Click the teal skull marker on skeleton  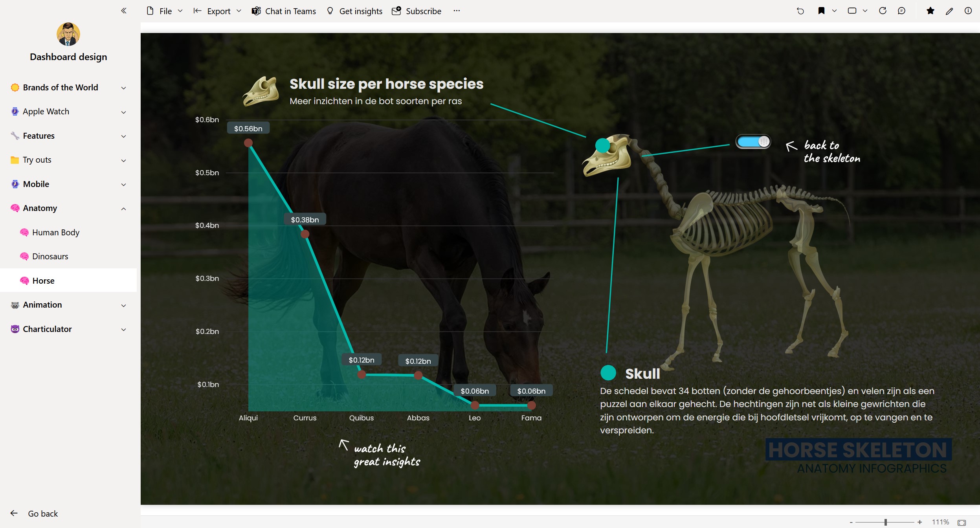click(602, 145)
